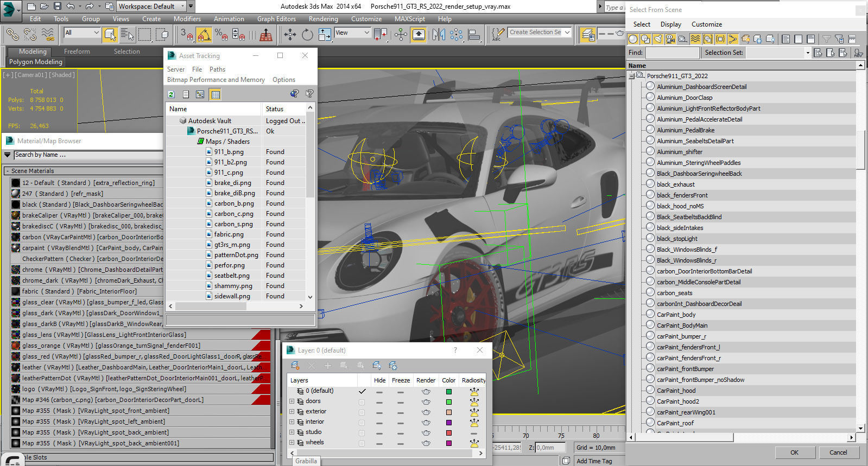The image size is (868, 466).
Task: Toggle Render teapot for doors layer
Action: click(x=426, y=402)
